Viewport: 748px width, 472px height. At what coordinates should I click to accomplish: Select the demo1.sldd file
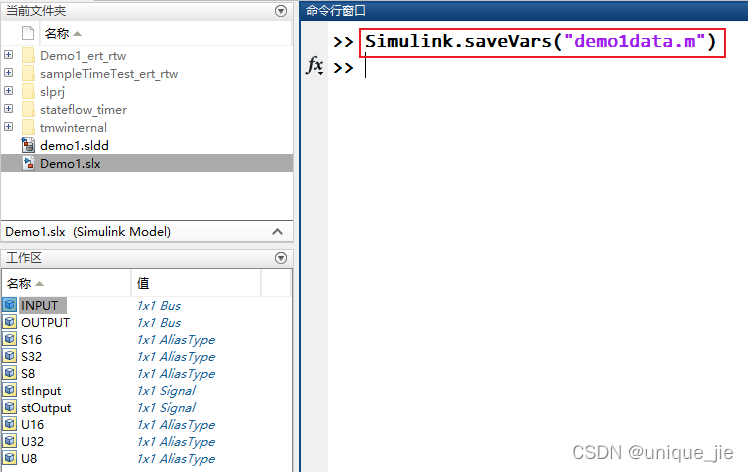[x=74, y=146]
